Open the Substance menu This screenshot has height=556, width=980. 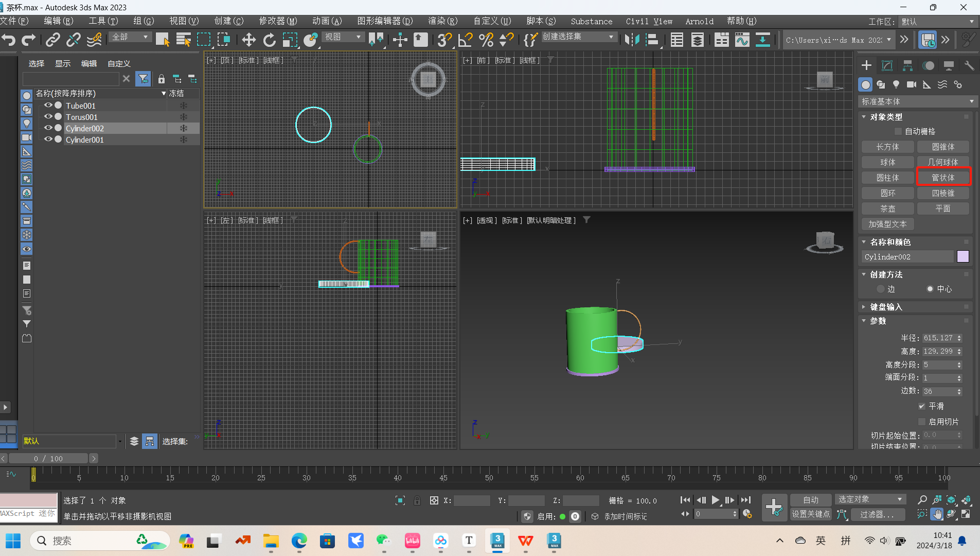click(x=592, y=21)
